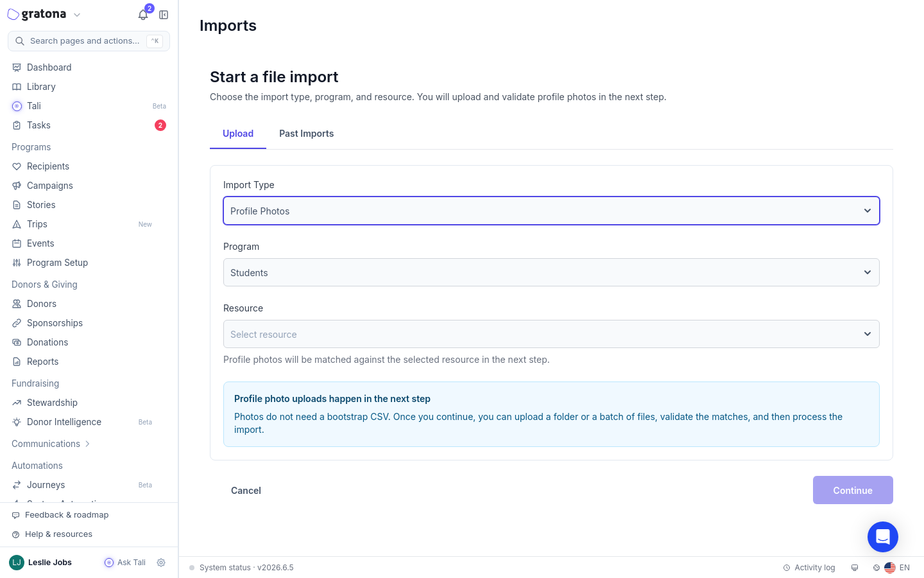Screen dimensions: 924x578
Task: Open Ask Tali assistant
Action: 125,563
